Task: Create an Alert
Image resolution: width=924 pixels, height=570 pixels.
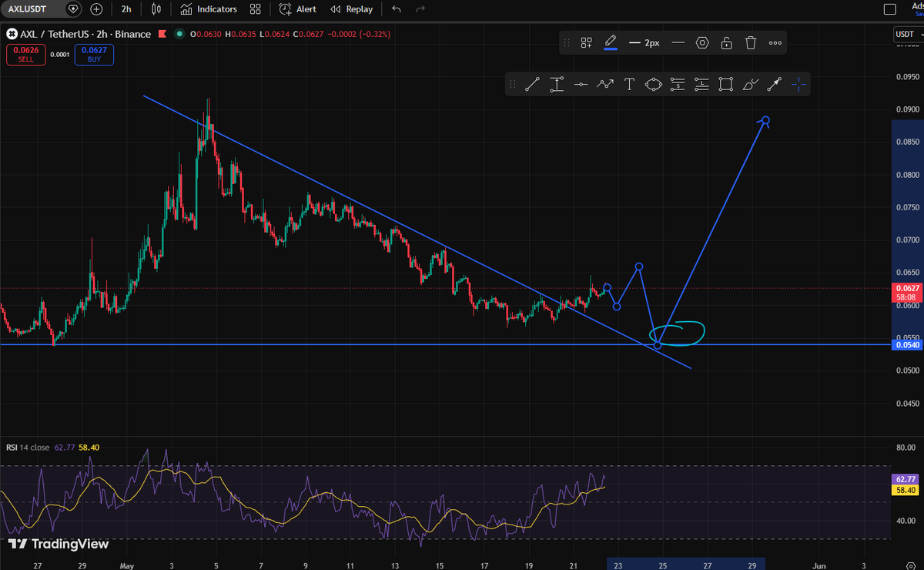Action: (298, 9)
